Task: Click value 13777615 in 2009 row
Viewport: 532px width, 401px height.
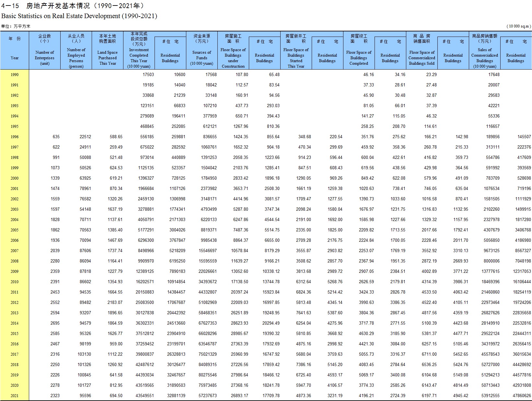Action: click(x=491, y=271)
